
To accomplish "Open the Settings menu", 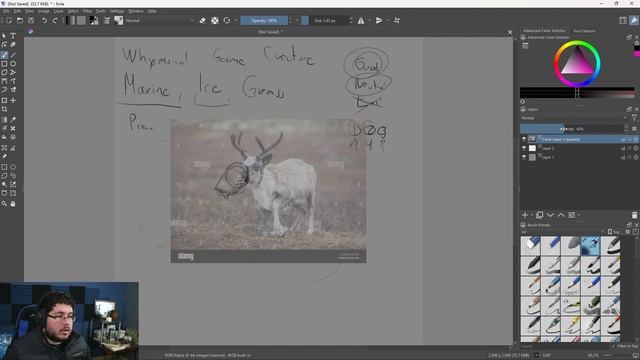I will tap(117, 11).
